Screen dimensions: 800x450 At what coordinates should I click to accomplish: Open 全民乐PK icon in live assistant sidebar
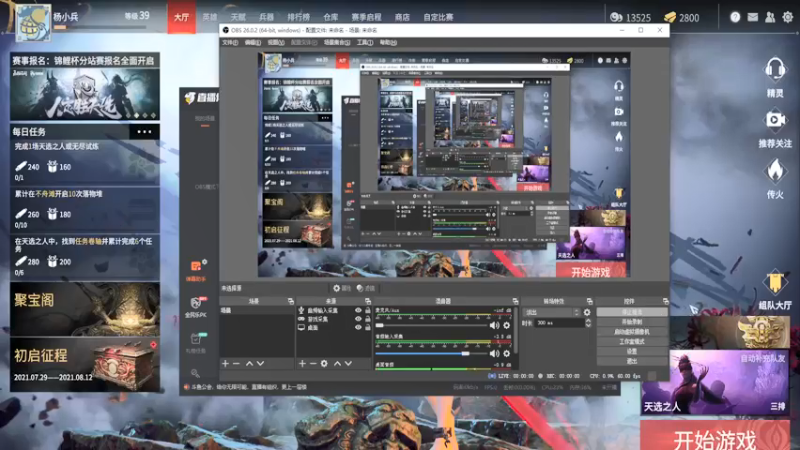point(196,303)
